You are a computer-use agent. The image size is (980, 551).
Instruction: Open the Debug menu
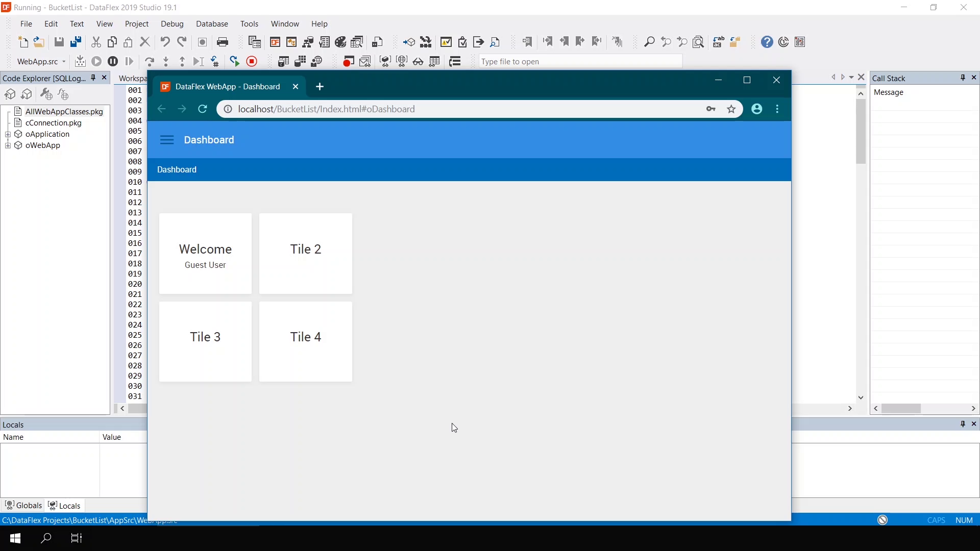(x=172, y=24)
